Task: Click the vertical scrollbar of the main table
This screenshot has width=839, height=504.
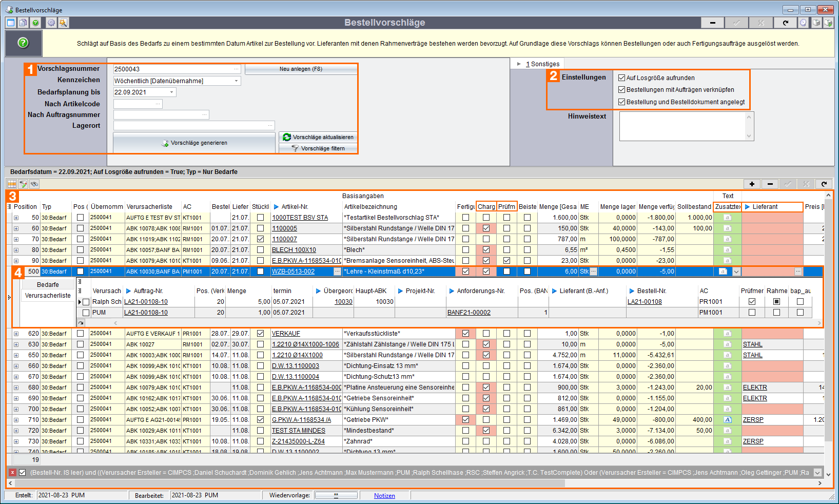Action: (x=828, y=319)
